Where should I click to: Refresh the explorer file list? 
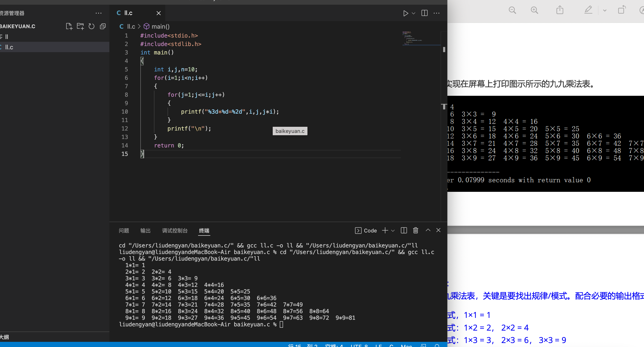92,26
